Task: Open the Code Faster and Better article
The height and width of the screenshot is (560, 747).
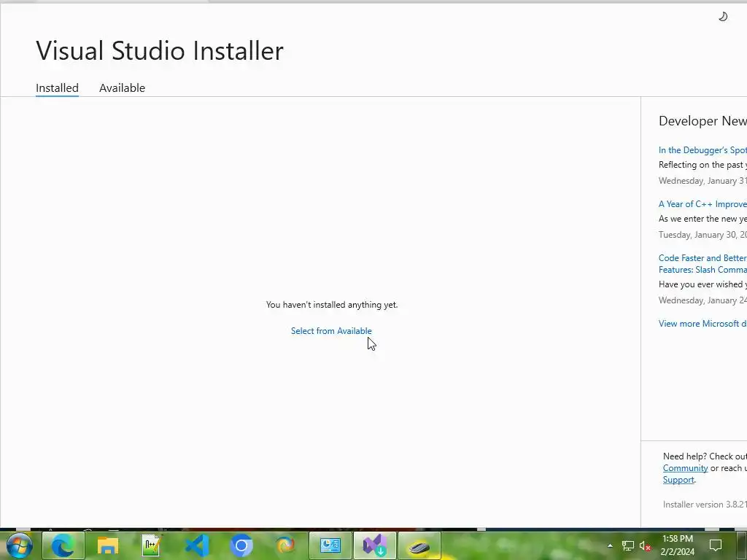Action: 703,264
